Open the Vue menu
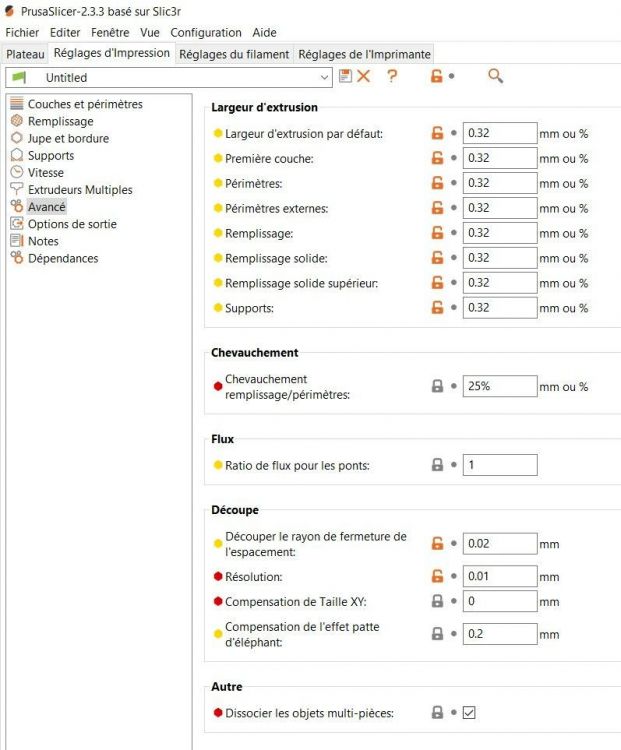This screenshot has height=750, width=621. pyautogui.click(x=150, y=33)
